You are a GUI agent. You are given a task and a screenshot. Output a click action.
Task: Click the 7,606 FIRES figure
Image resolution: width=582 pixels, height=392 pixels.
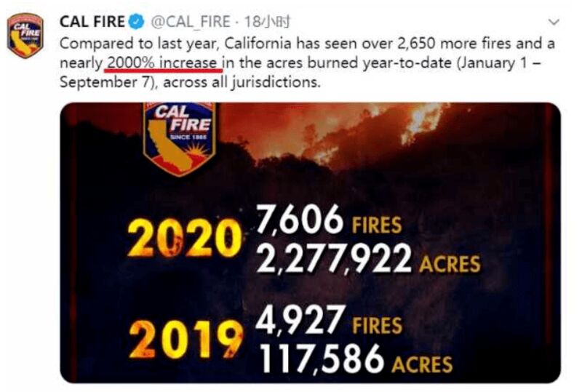(x=329, y=220)
